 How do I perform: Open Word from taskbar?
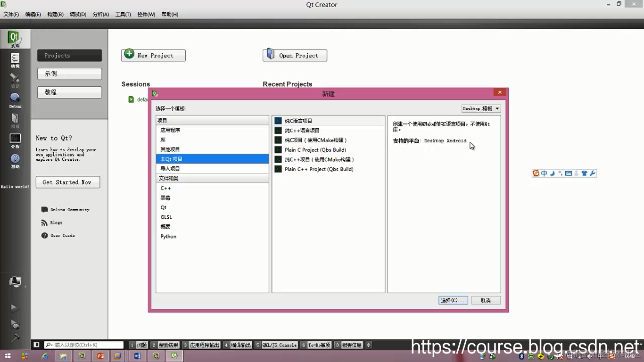(x=138, y=356)
